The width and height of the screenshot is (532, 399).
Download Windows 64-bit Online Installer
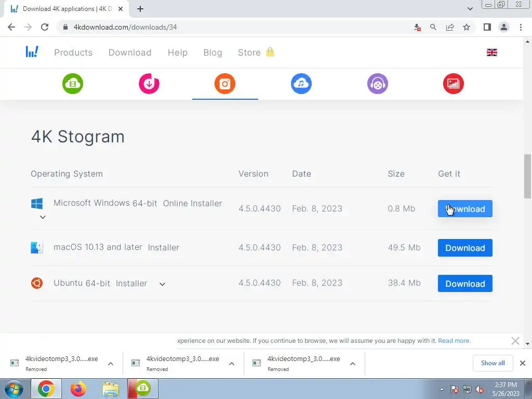point(465,209)
